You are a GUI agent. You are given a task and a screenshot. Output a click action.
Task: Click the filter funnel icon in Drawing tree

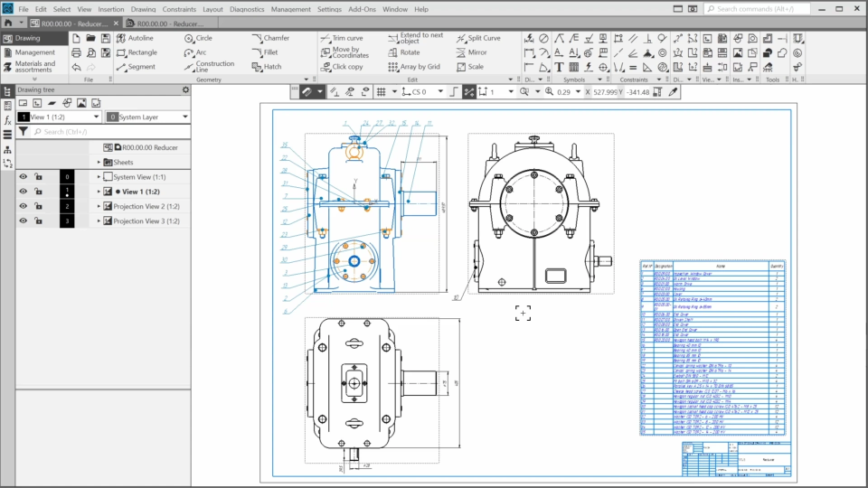24,132
